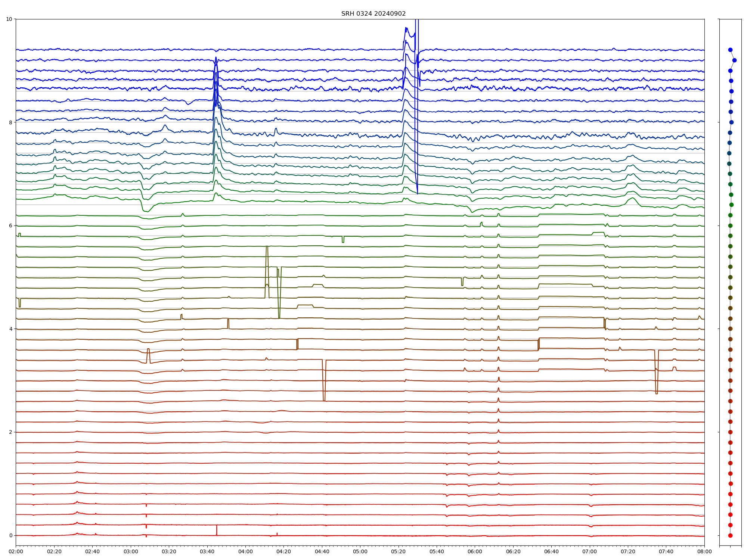This screenshot has width=747, height=560.
Task: Click the 05:20 time axis label
Action: 399,551
